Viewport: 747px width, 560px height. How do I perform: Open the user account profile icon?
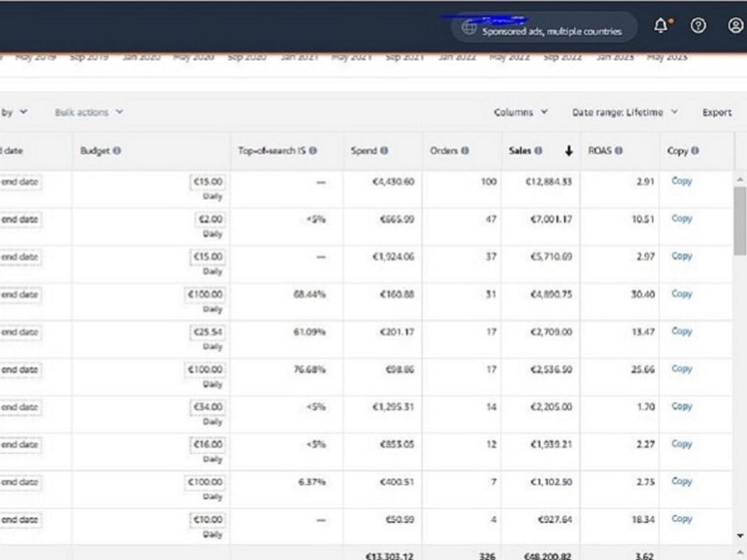[736, 25]
